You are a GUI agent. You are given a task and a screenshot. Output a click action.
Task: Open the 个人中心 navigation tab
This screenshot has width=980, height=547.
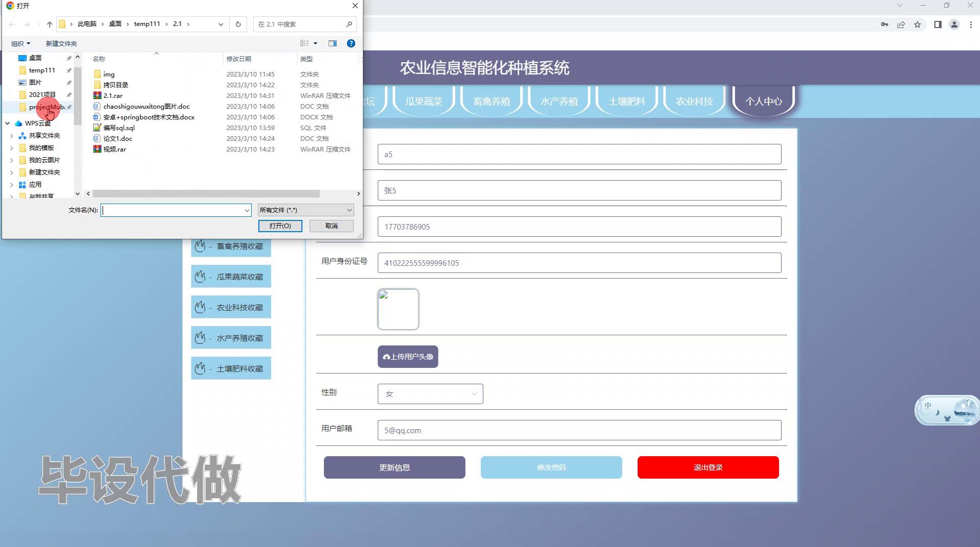[x=764, y=101]
